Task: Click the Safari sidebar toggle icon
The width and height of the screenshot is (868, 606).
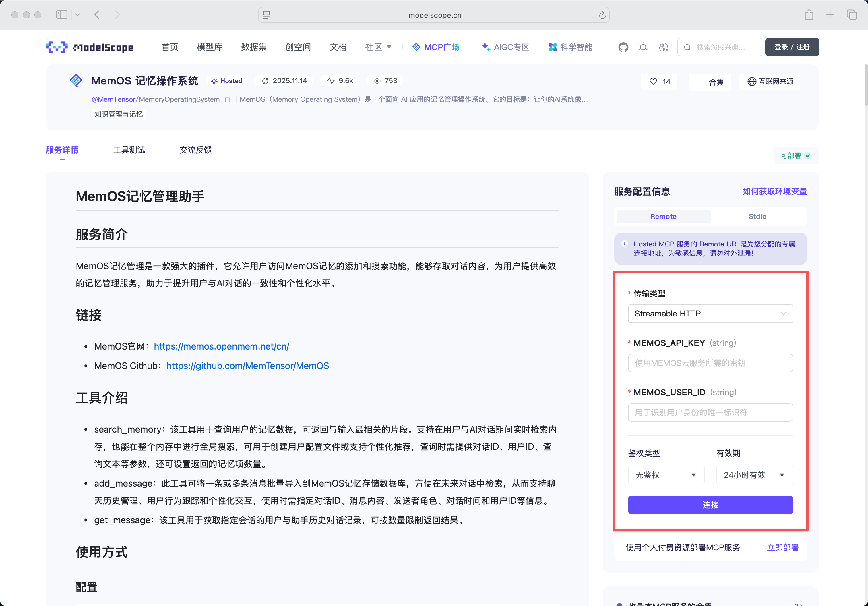Action: [x=62, y=15]
